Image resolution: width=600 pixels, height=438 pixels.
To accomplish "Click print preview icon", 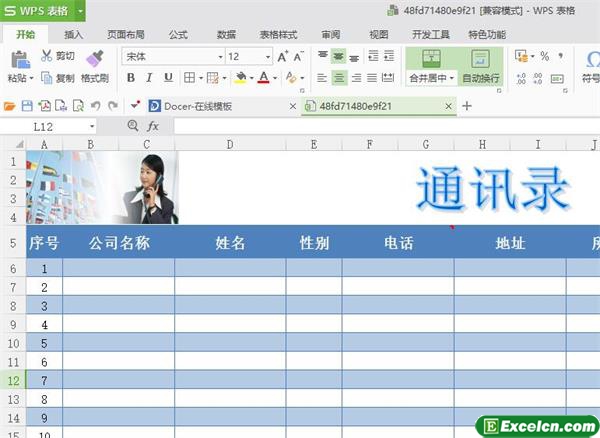I will 78,106.
